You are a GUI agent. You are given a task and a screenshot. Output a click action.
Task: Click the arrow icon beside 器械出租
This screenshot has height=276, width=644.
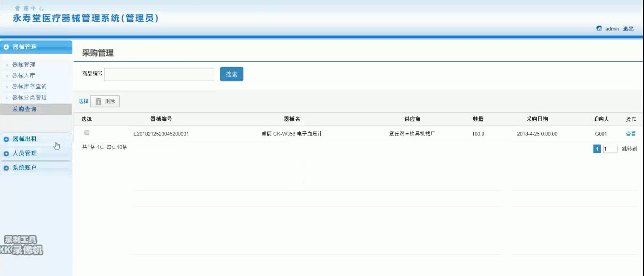coord(6,139)
